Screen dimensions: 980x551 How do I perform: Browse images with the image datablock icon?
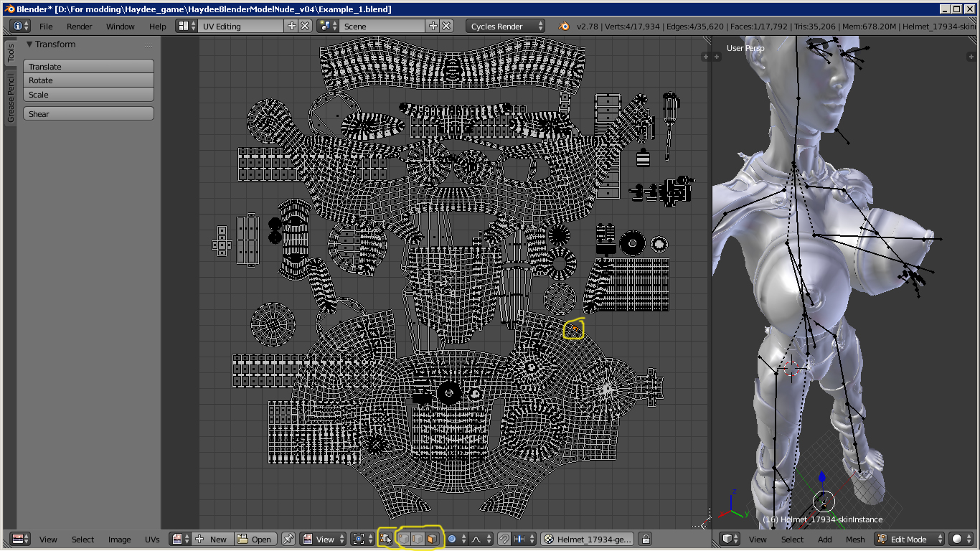182,539
